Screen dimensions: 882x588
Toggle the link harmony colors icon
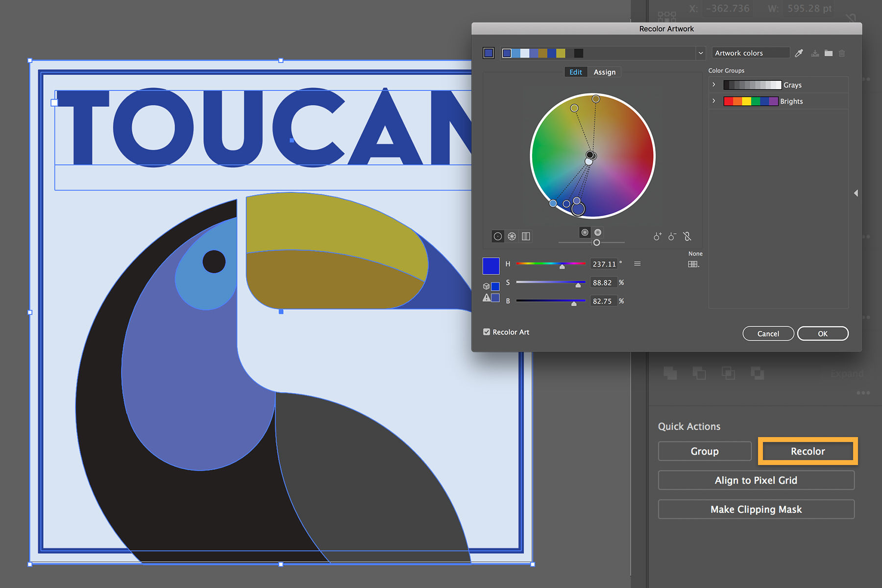coord(687,236)
